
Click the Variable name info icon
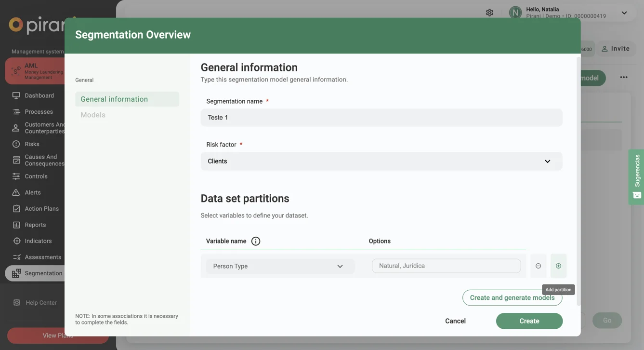256,241
